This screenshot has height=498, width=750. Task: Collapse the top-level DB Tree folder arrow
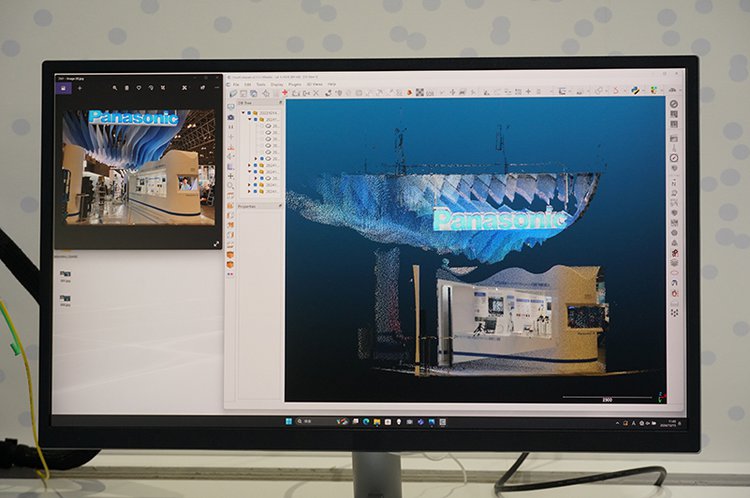pyautogui.click(x=243, y=113)
